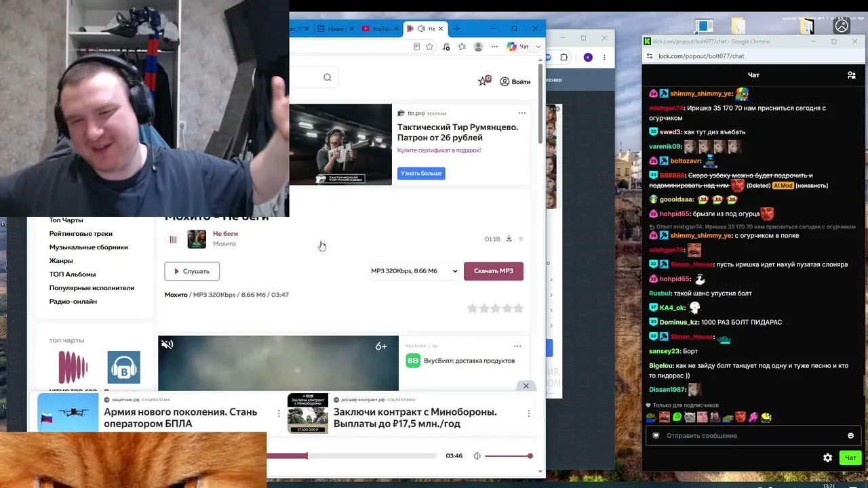
Task: Open the Не беги track title link
Action: (225, 234)
